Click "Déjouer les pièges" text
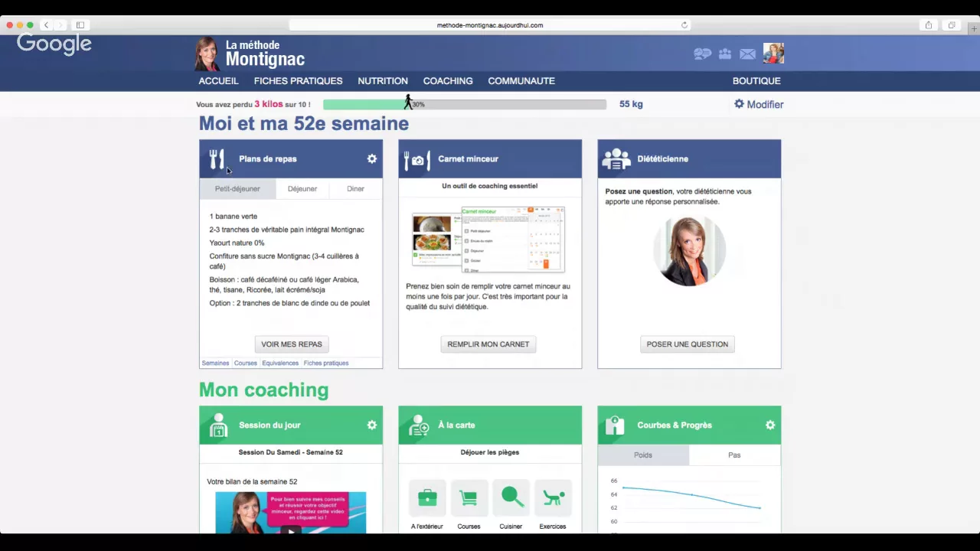 click(490, 452)
